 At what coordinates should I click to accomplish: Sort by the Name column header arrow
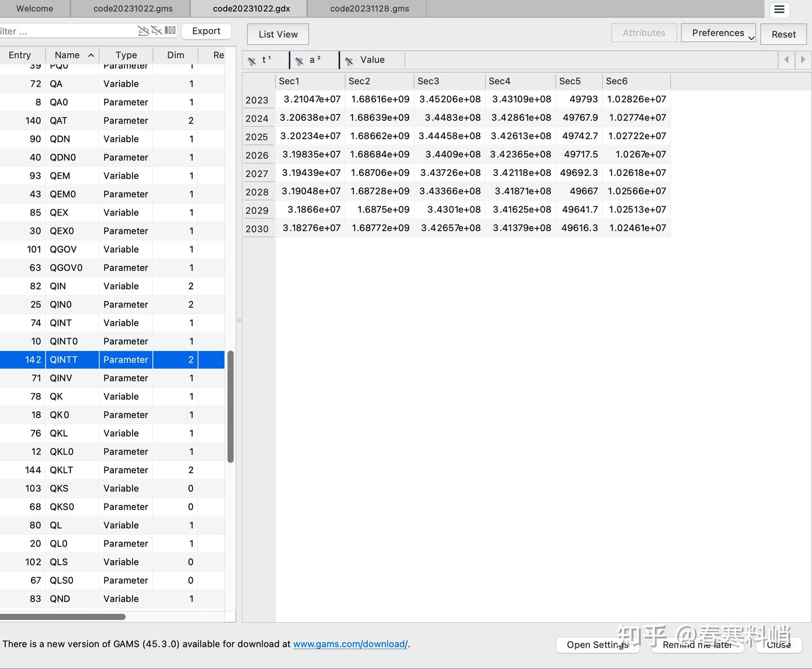pyautogui.click(x=91, y=55)
